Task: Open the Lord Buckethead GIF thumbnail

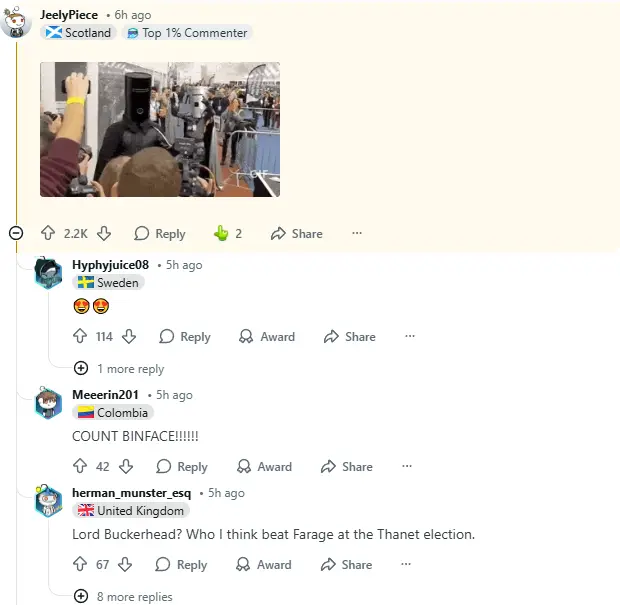Action: pyautogui.click(x=160, y=129)
